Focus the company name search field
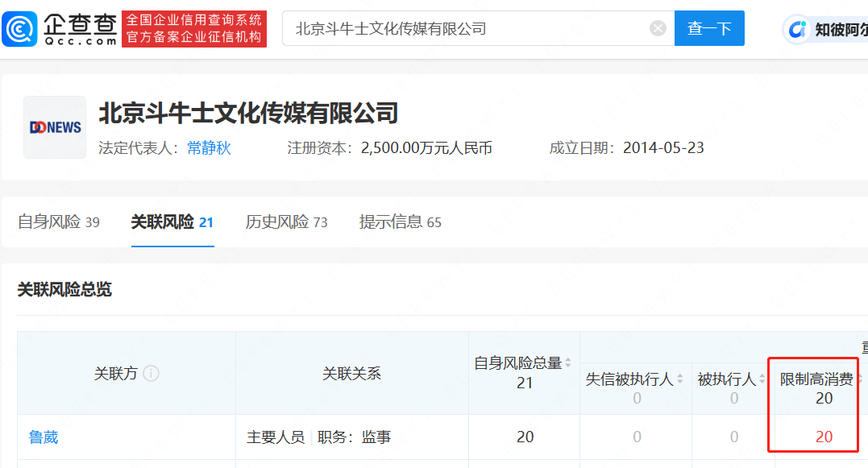The height and width of the screenshot is (468, 868). (478, 28)
